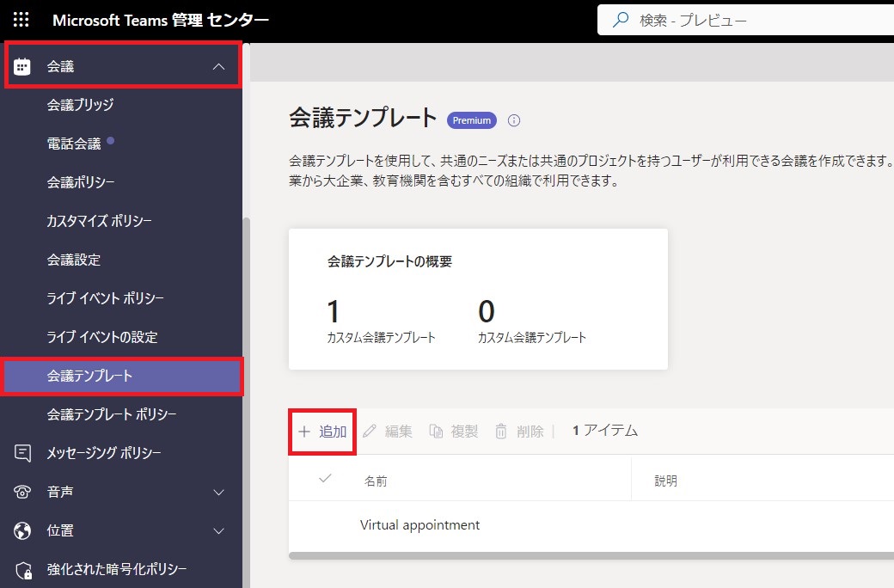
Task: Click the 検索 - プレビュー search field
Action: point(748,21)
